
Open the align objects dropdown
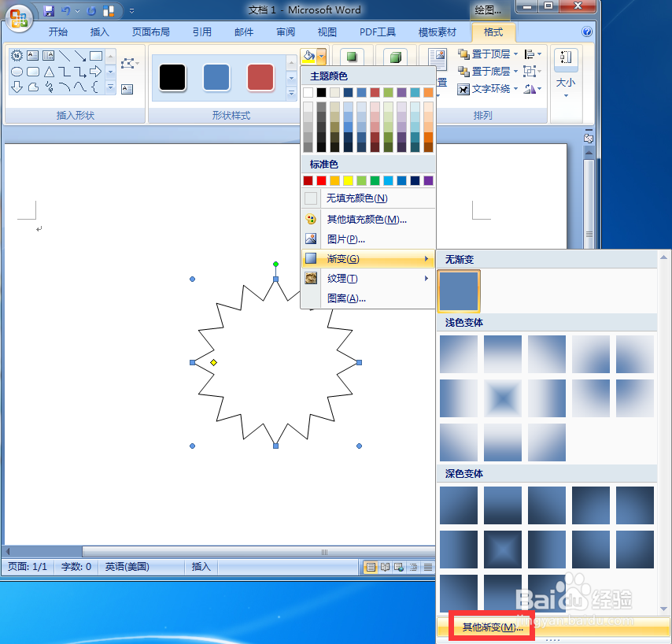pyautogui.click(x=533, y=54)
